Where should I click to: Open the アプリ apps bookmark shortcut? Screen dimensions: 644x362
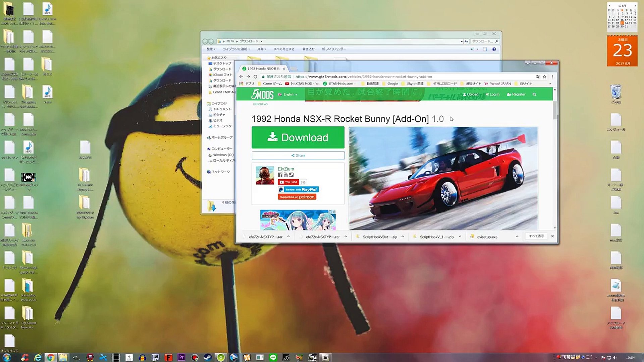pyautogui.click(x=247, y=84)
